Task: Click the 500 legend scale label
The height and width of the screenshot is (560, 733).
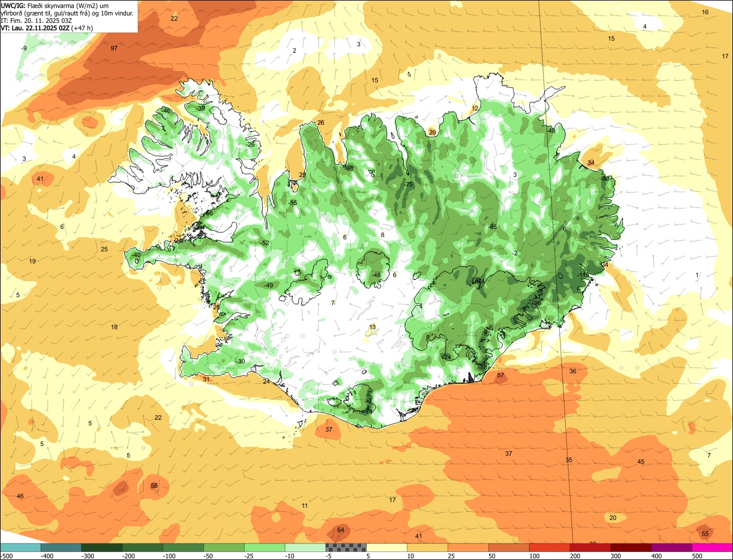Action: pos(697,556)
